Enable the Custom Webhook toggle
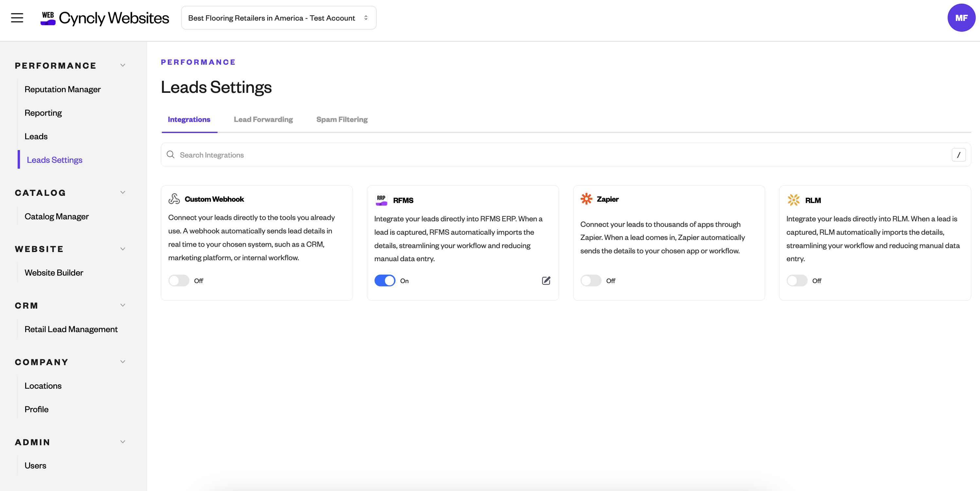The width and height of the screenshot is (980, 491). pyautogui.click(x=179, y=281)
